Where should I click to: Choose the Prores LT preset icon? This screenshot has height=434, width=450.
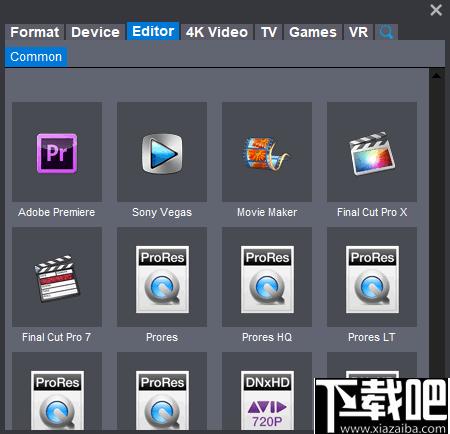372,279
